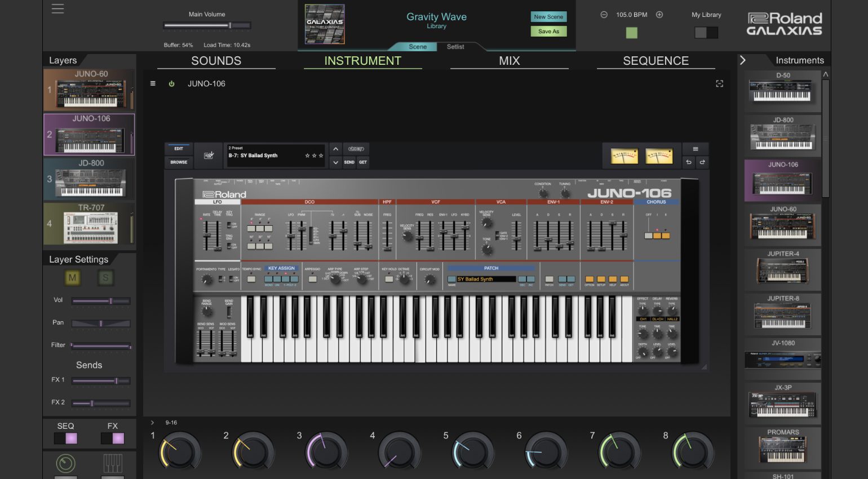Click the plug-out chip icon
Image resolution: width=868 pixels, height=479 pixels.
pyautogui.click(x=356, y=149)
